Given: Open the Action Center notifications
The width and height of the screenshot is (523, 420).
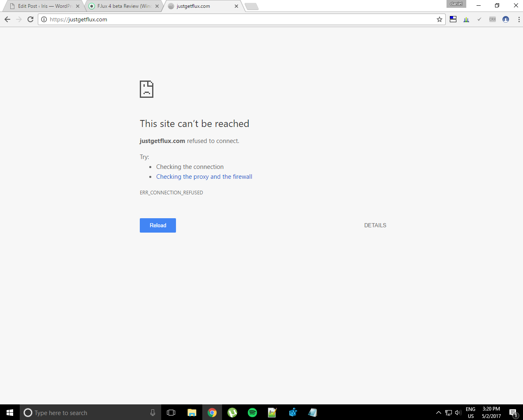Looking at the screenshot, I should pyautogui.click(x=513, y=413).
